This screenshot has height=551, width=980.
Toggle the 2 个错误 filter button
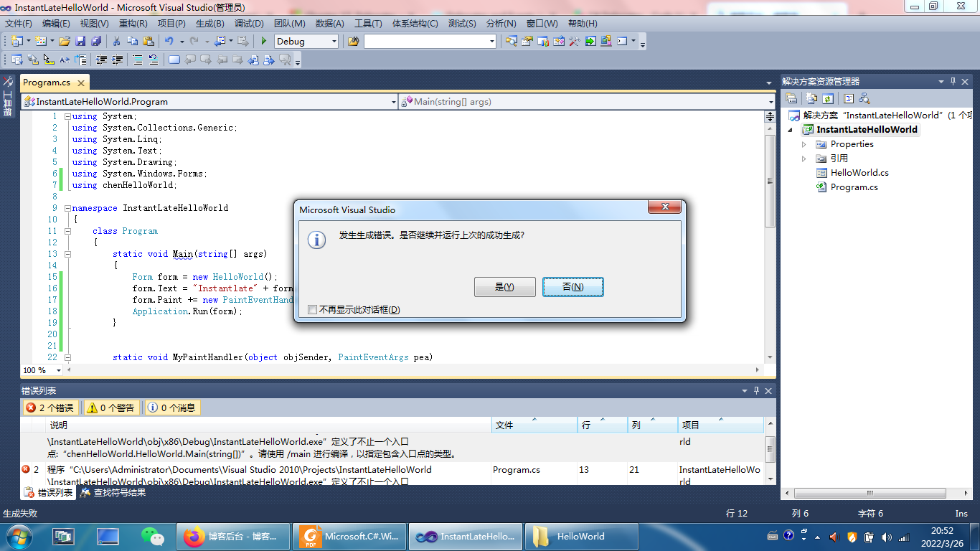click(x=50, y=408)
